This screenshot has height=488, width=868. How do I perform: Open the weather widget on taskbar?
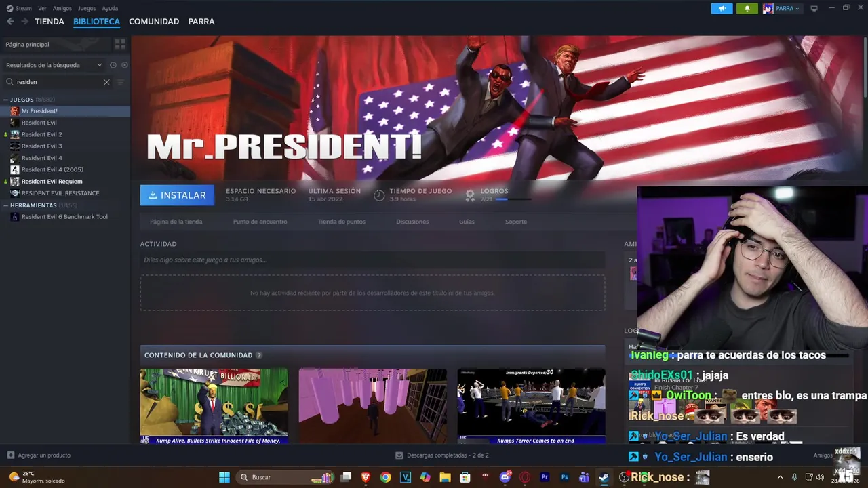(x=37, y=477)
